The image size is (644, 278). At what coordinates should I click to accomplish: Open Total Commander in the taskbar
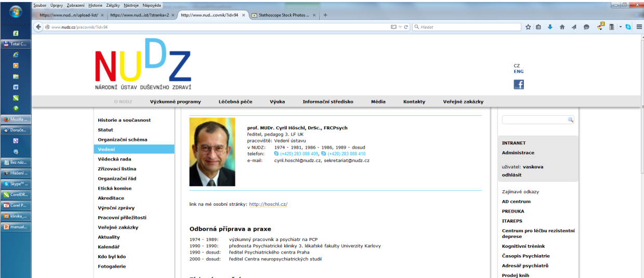click(16, 44)
